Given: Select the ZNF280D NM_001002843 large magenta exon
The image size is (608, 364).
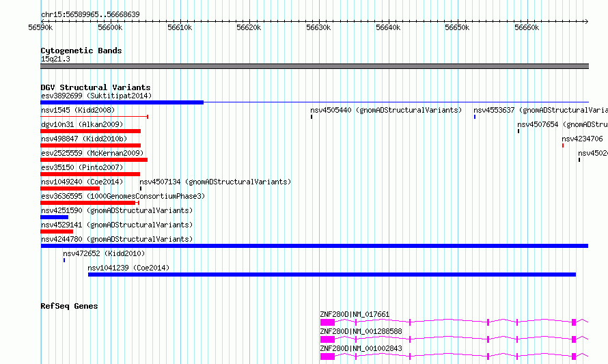Looking at the screenshot, I should point(327,356).
